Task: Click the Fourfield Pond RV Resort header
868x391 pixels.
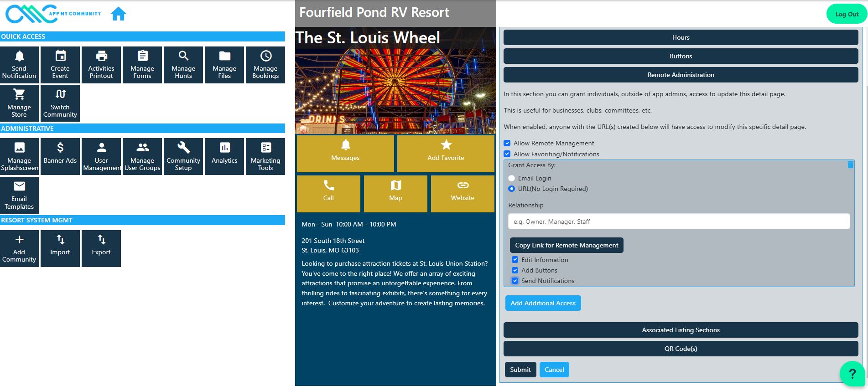Action: tap(374, 12)
